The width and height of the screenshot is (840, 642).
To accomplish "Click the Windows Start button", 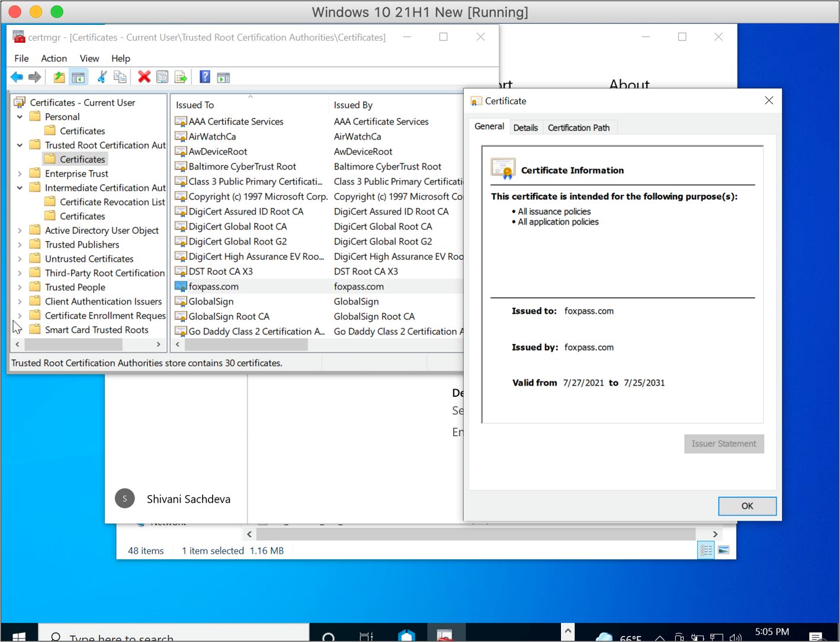I will coord(19,636).
